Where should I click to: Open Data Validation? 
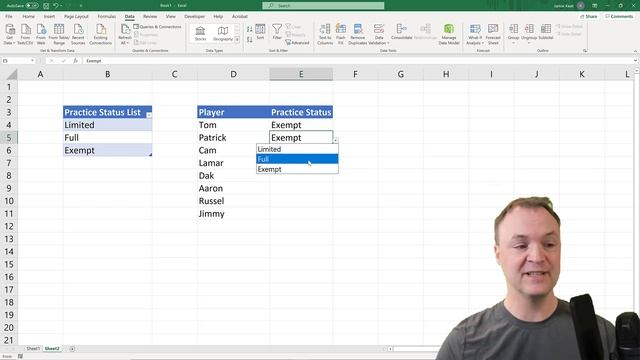click(x=379, y=34)
